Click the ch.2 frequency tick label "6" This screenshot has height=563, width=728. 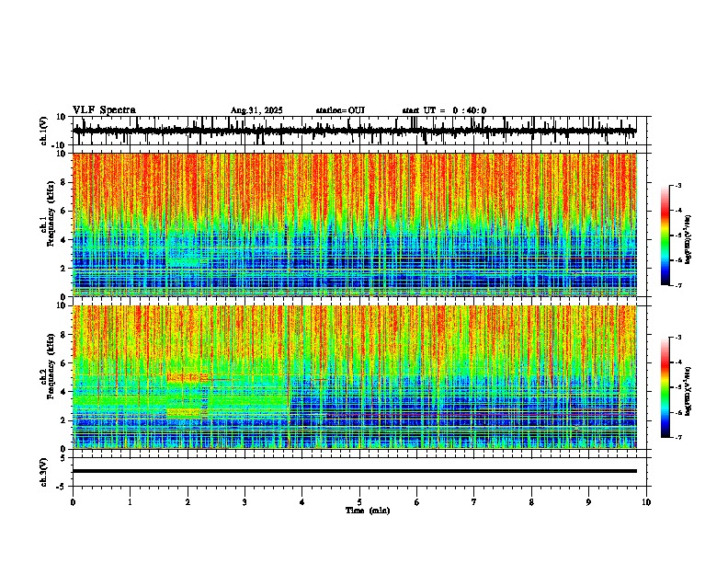[x=63, y=363]
